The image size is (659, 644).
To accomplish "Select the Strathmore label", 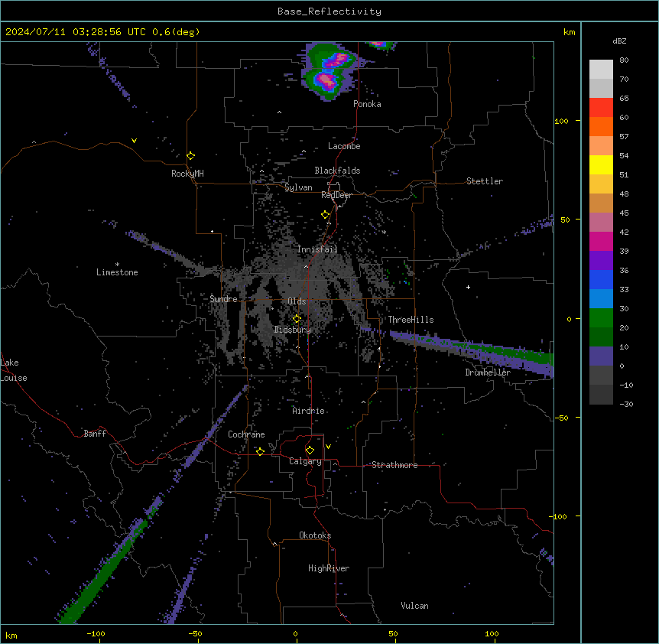I will coord(394,465).
